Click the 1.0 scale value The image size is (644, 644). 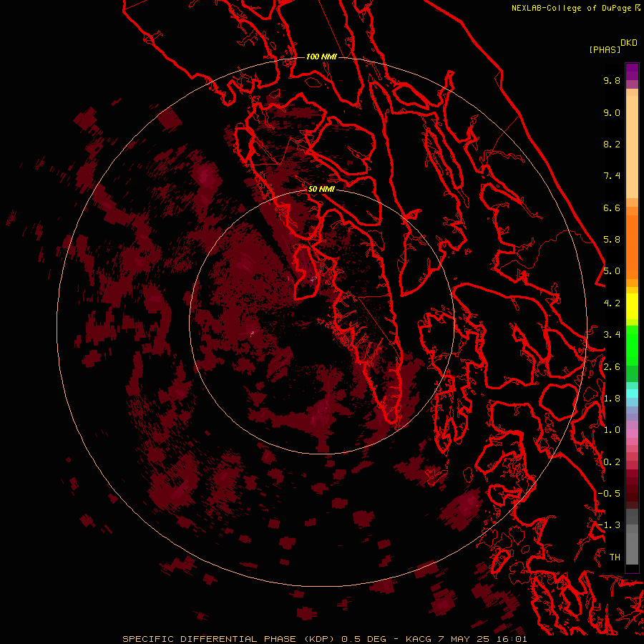click(x=612, y=430)
